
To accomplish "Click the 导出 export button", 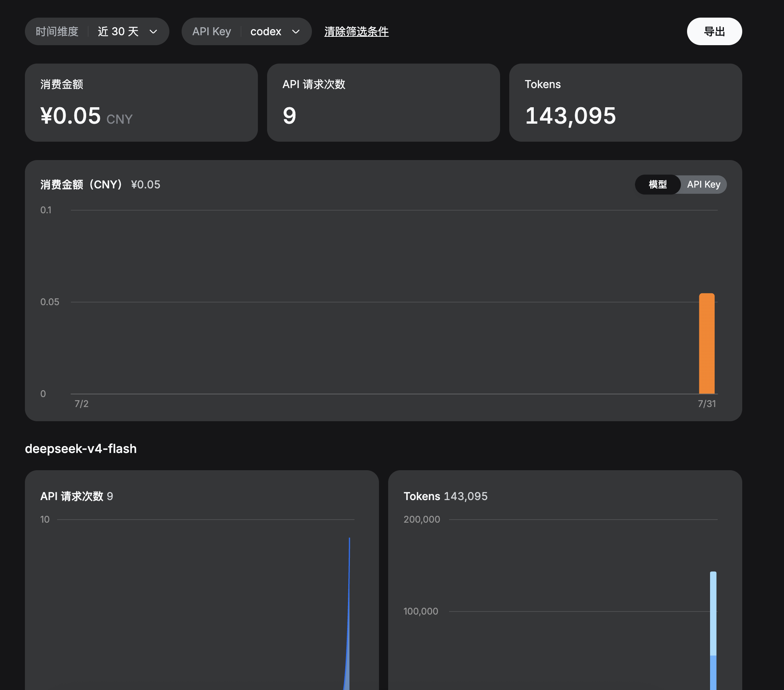I will [714, 31].
